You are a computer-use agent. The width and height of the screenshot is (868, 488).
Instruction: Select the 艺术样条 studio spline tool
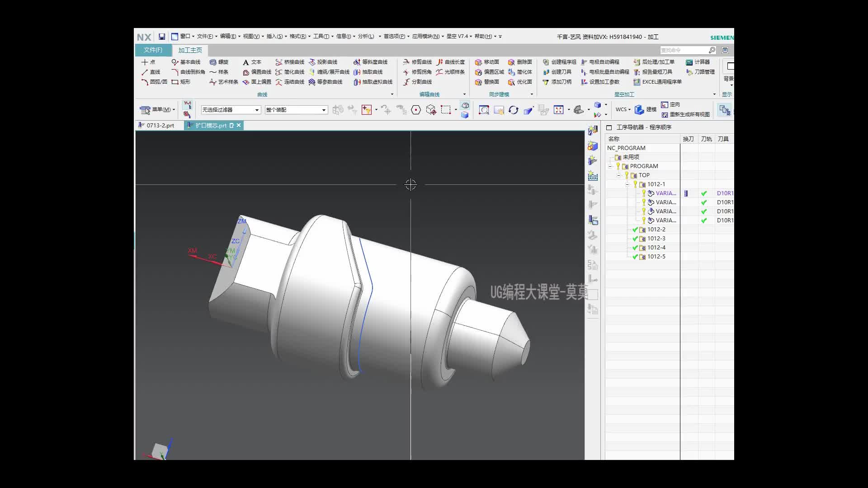tap(223, 82)
